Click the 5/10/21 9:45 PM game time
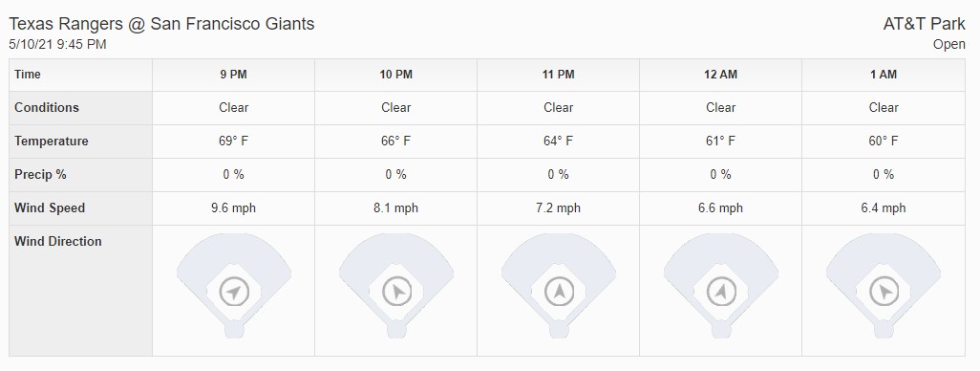 click(57, 44)
